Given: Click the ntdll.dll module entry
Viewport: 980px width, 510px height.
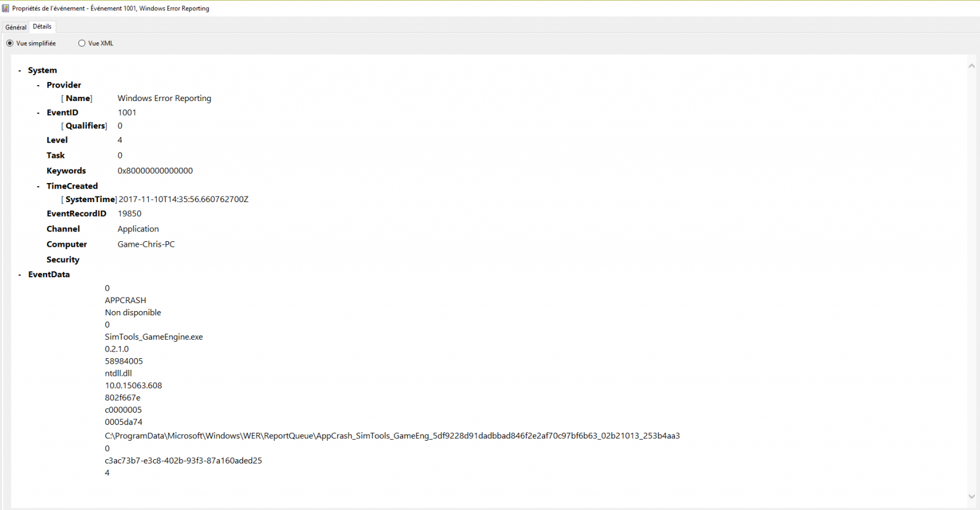Looking at the screenshot, I should coord(118,373).
